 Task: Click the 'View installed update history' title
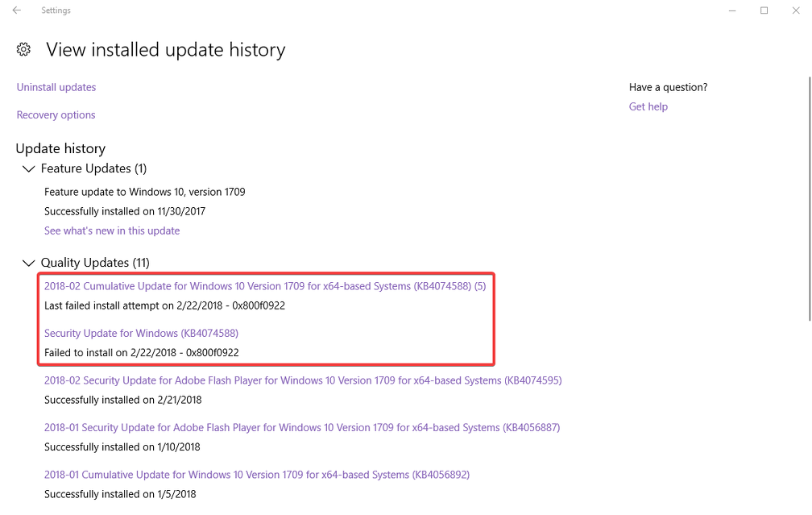(x=166, y=50)
